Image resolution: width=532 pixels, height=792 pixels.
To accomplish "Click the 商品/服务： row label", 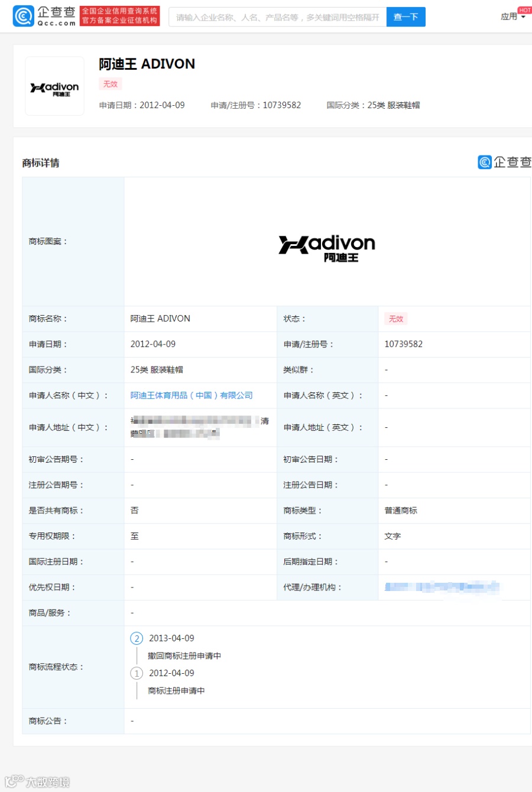I will click(x=50, y=613).
